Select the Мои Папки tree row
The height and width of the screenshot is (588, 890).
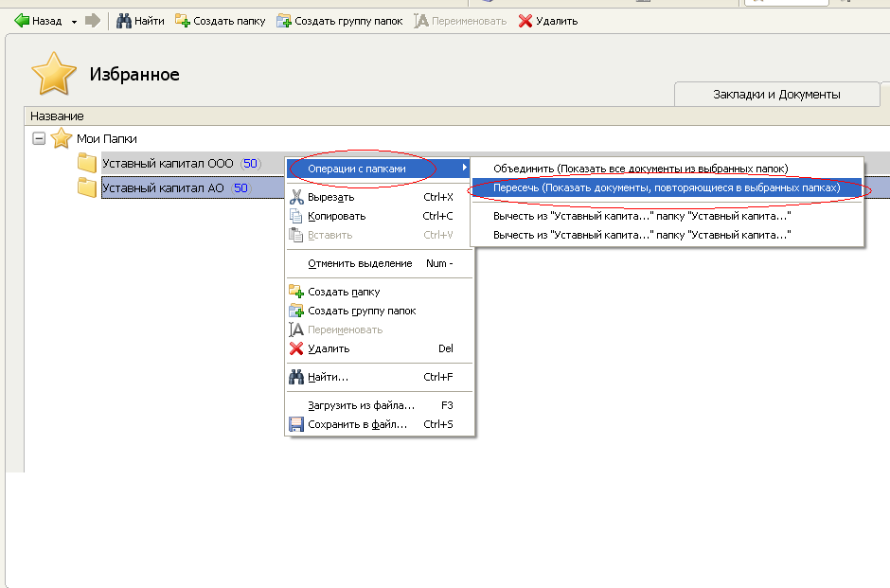pos(107,139)
